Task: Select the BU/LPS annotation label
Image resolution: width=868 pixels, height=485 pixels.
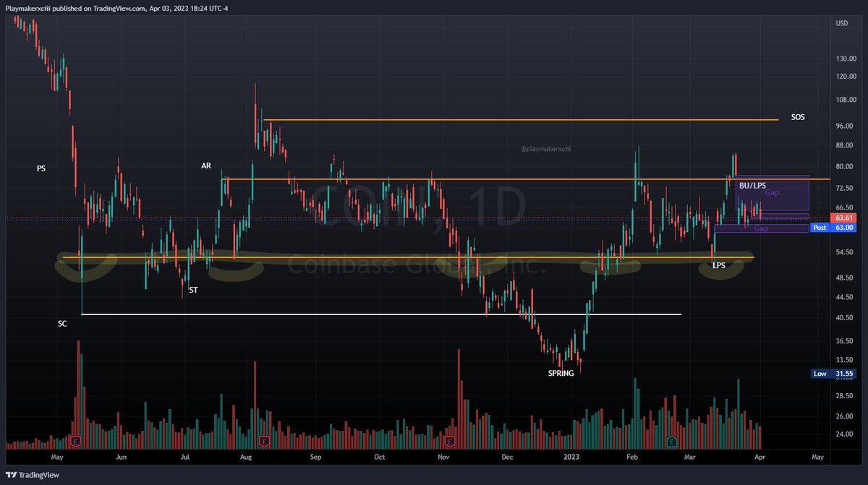Action: (752, 186)
